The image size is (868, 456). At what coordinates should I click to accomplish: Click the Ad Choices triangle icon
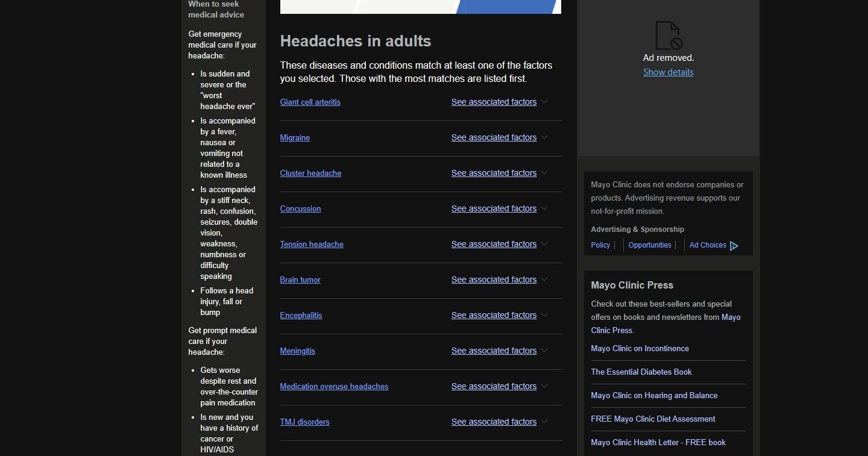coord(734,245)
